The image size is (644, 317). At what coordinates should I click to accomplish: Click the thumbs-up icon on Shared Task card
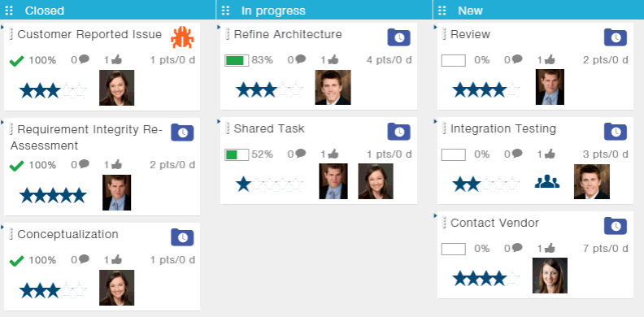(x=333, y=154)
